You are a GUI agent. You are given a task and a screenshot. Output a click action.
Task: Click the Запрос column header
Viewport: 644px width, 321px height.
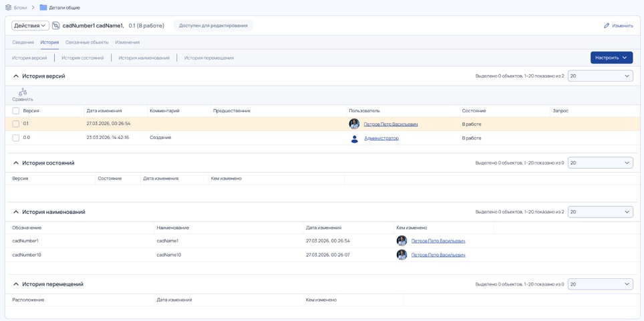click(560, 111)
